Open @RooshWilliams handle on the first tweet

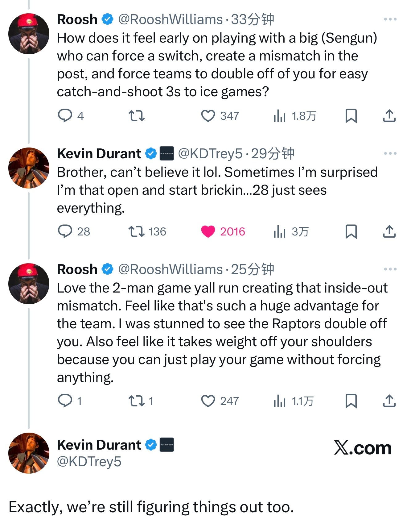(170, 19)
